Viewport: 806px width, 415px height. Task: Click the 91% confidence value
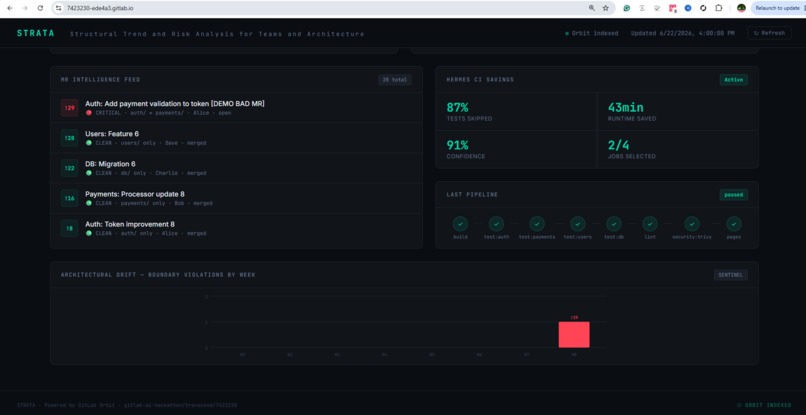tap(457, 146)
